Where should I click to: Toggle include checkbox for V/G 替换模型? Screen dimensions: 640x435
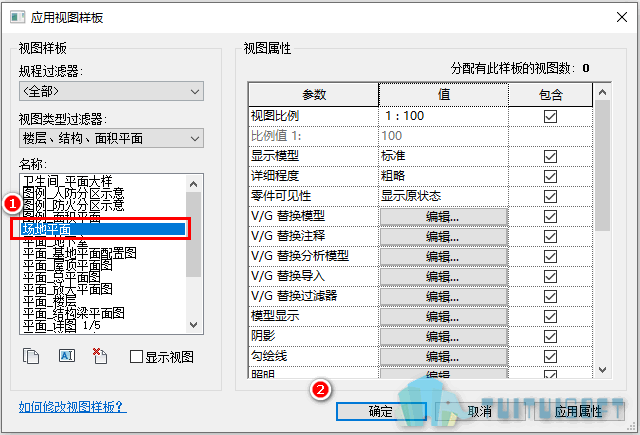tap(550, 216)
